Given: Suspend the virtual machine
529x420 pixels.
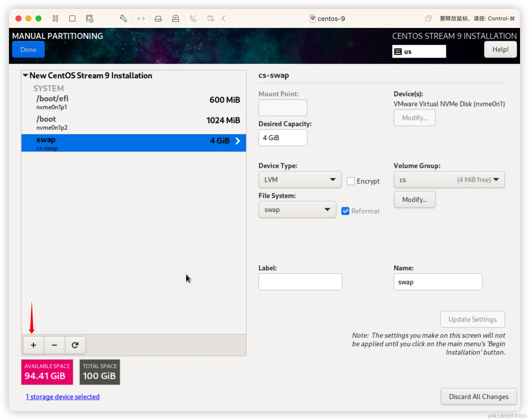Looking at the screenshot, I should click(55, 18).
